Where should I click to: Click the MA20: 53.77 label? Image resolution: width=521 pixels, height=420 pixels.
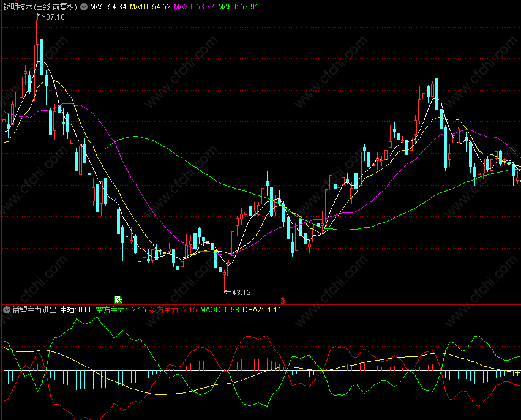(194, 7)
